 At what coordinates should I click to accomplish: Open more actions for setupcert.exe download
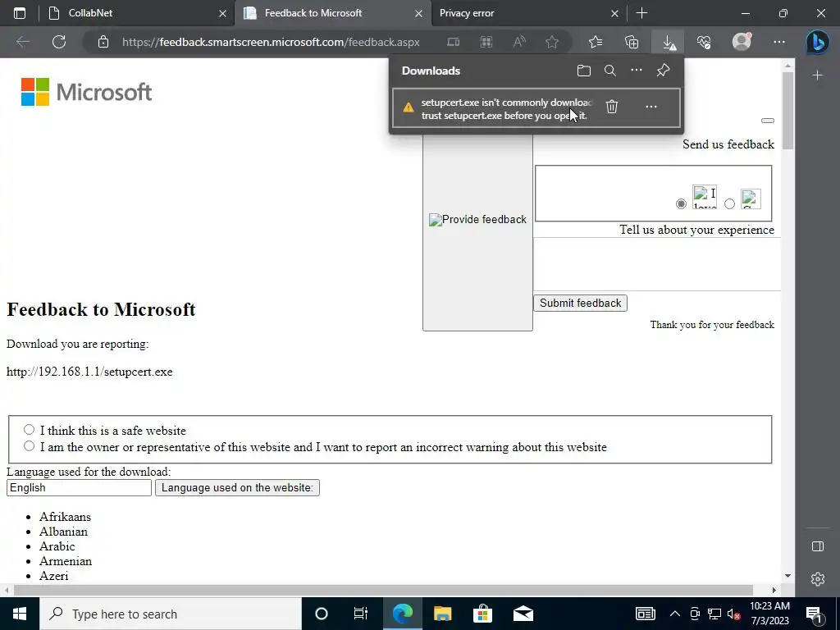tap(651, 107)
